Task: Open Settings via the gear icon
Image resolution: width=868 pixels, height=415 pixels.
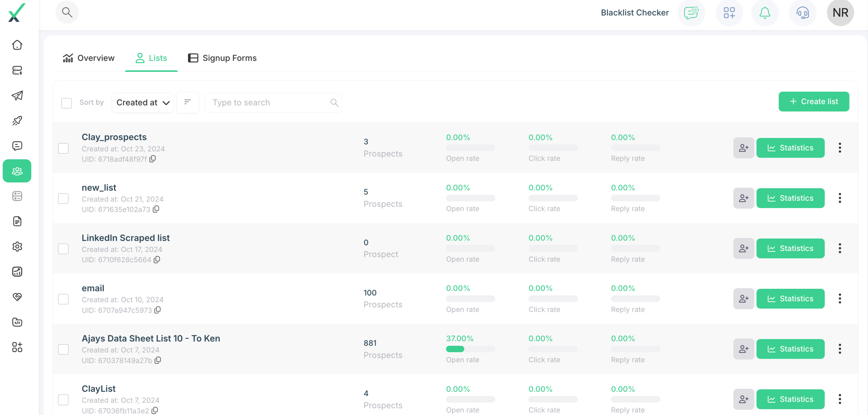Action: click(17, 247)
